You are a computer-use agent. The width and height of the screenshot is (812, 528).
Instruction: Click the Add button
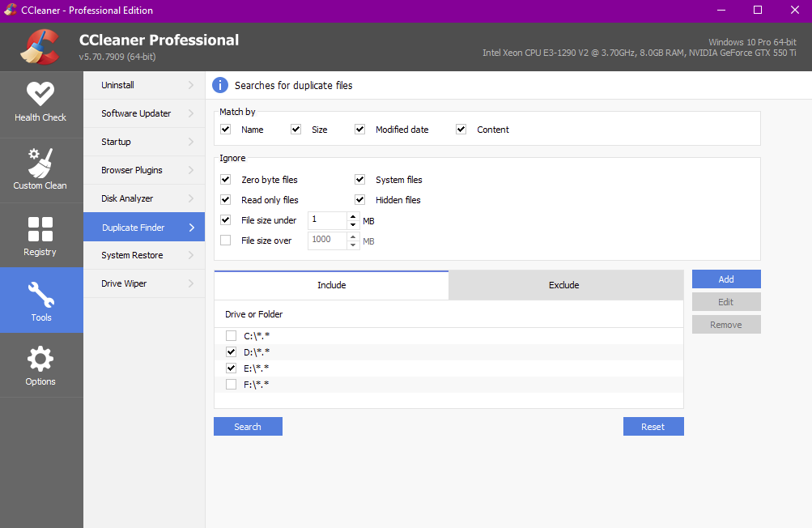[726, 279]
